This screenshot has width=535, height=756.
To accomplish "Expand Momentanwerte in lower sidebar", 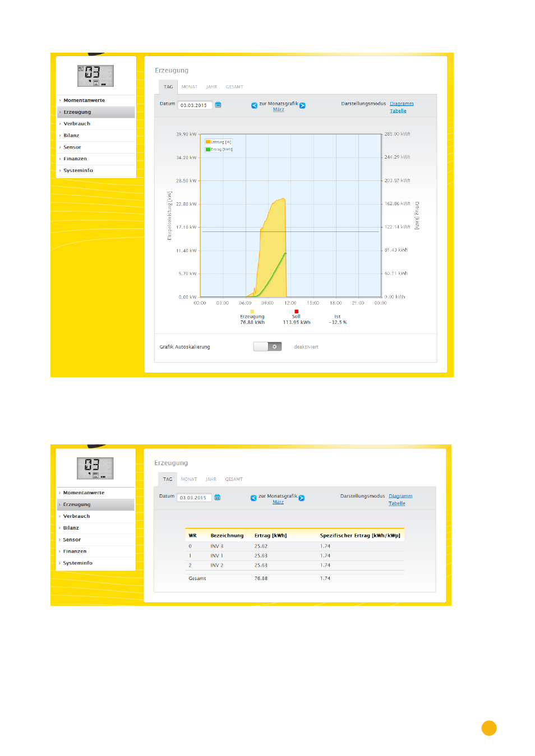I will point(95,493).
